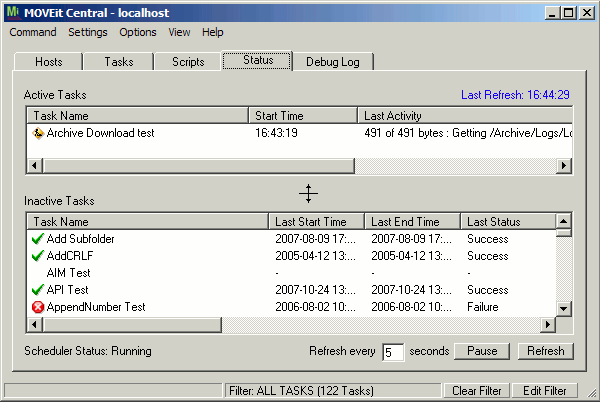Open the Command menu
The image size is (600, 402).
33,32
